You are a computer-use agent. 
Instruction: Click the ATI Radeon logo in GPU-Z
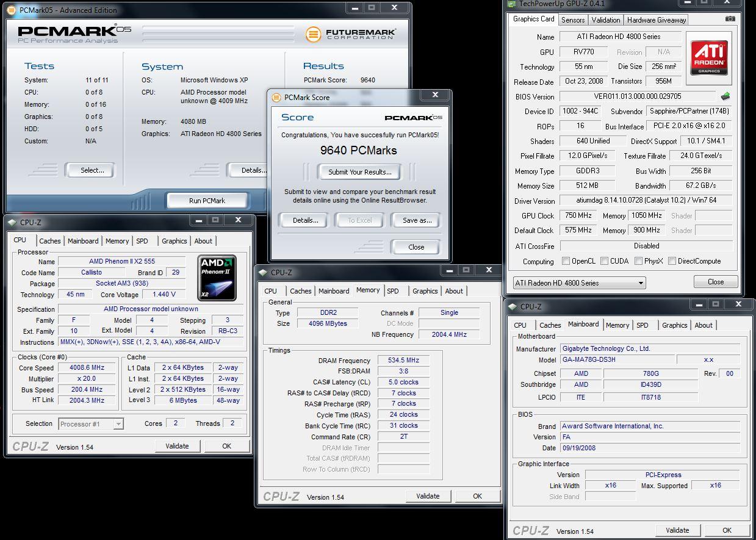pos(709,58)
